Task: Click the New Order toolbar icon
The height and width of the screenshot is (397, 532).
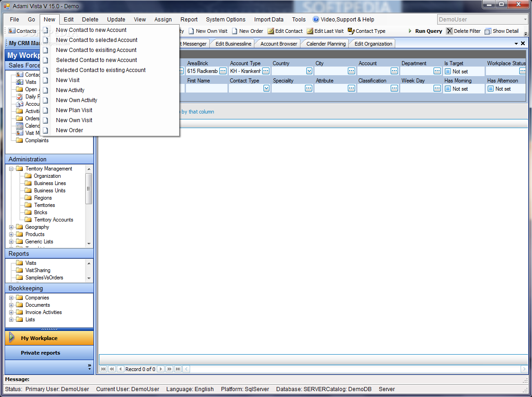Action: tap(235, 31)
